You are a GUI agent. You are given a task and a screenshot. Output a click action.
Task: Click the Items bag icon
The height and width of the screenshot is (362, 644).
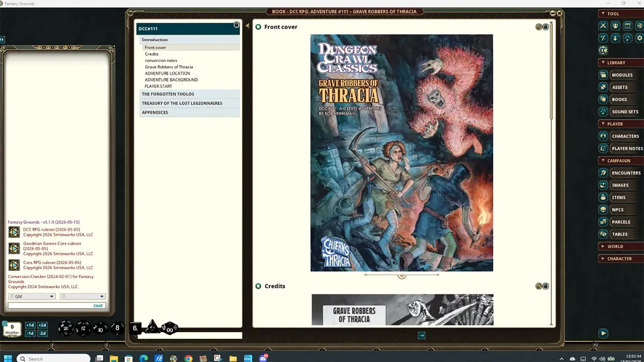pyautogui.click(x=603, y=197)
